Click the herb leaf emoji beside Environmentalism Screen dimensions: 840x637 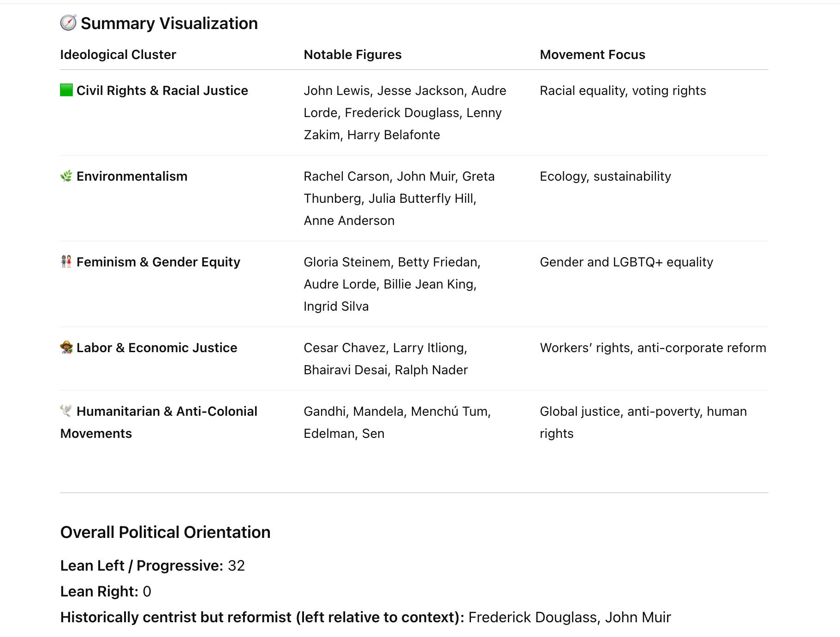pyautogui.click(x=66, y=176)
